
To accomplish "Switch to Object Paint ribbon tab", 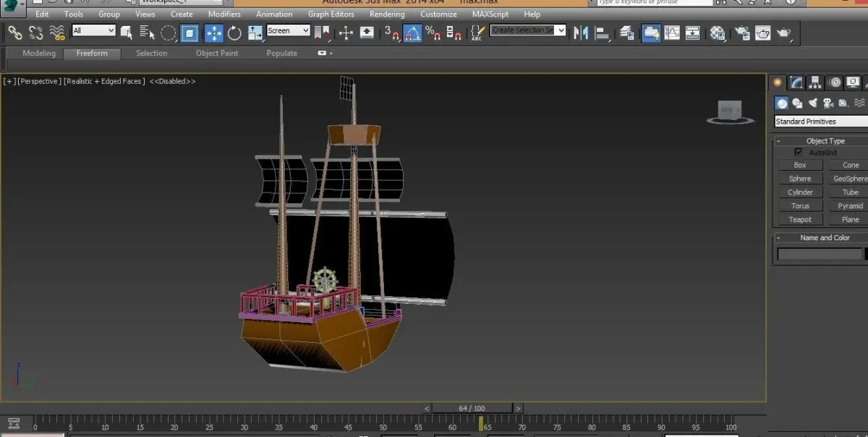I will point(217,53).
